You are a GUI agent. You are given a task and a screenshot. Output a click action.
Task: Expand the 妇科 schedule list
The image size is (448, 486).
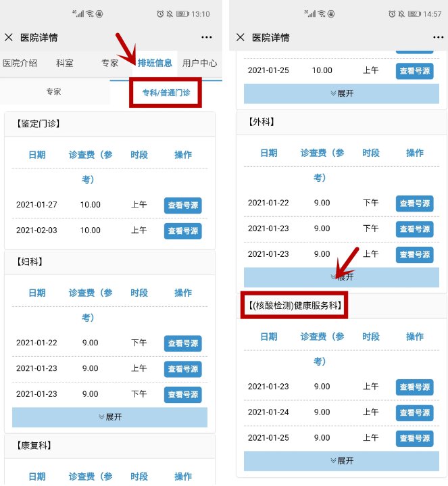click(109, 417)
